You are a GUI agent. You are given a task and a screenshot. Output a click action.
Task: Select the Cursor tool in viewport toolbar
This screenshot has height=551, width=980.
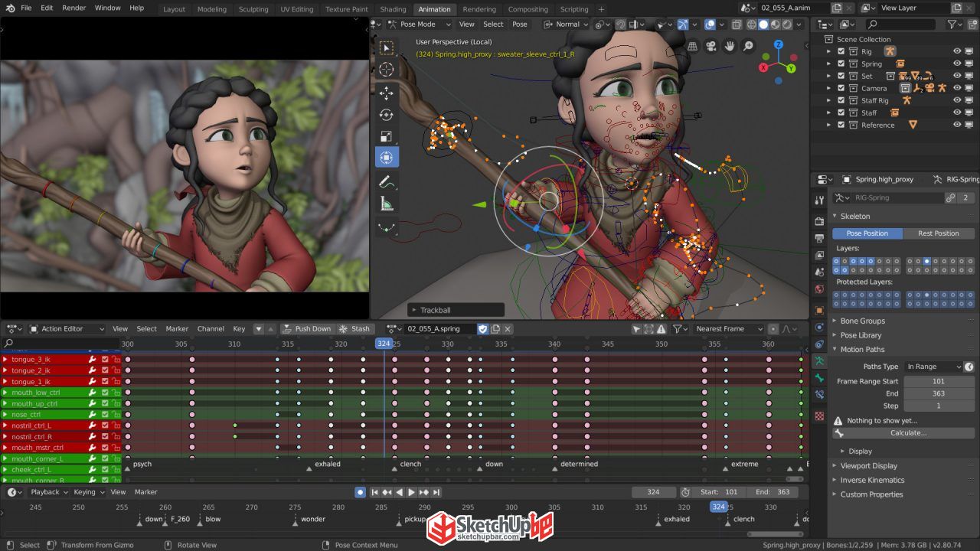click(387, 70)
